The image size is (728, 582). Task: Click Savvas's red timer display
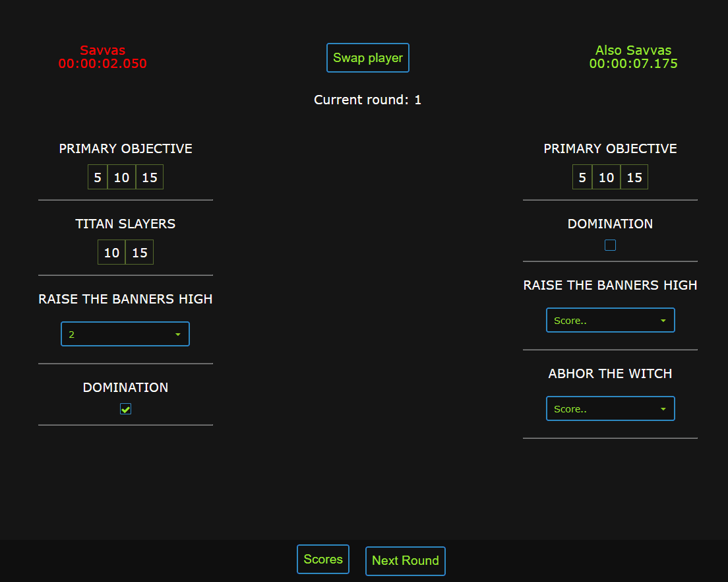pos(103,63)
